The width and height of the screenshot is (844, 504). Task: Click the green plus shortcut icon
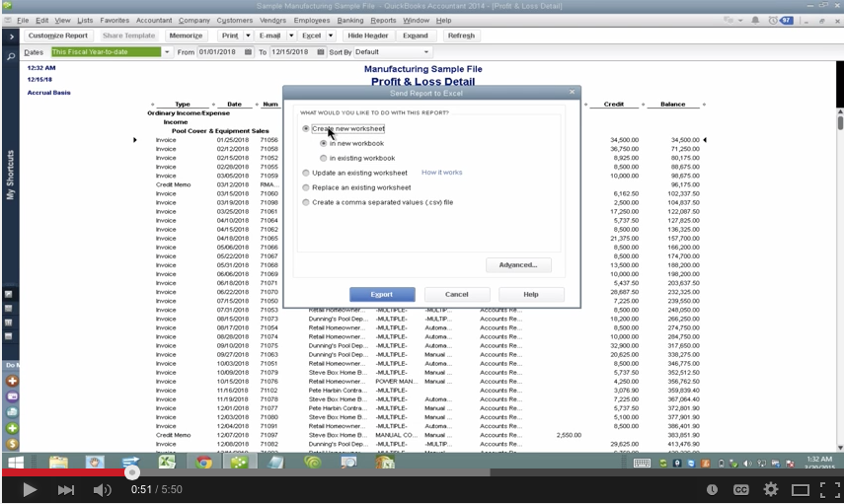(12, 428)
